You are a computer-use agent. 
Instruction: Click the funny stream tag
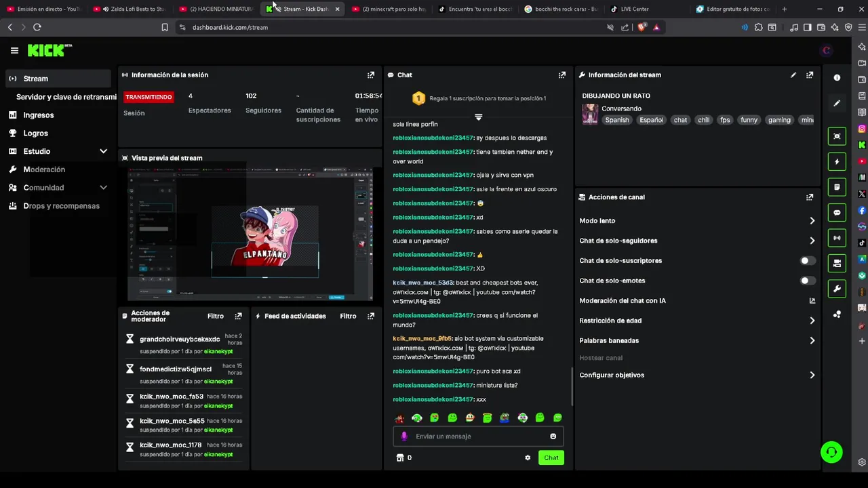pos(749,120)
